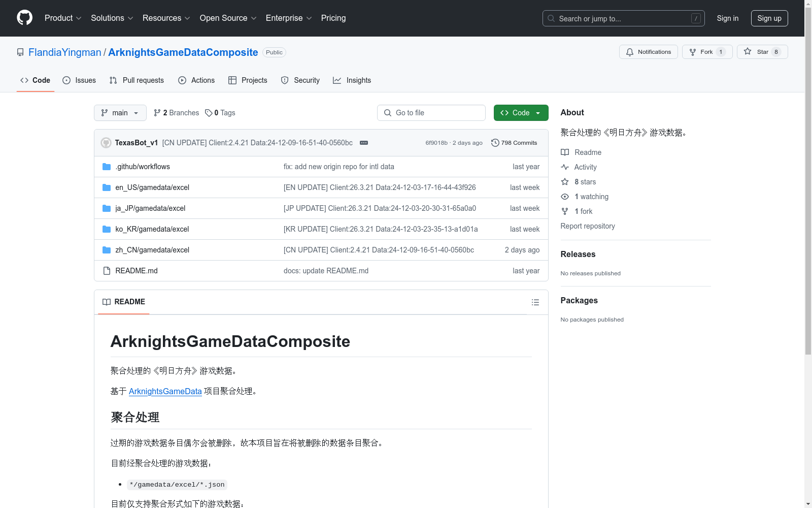
Task: Open the GitHub home logo
Action: [24, 18]
